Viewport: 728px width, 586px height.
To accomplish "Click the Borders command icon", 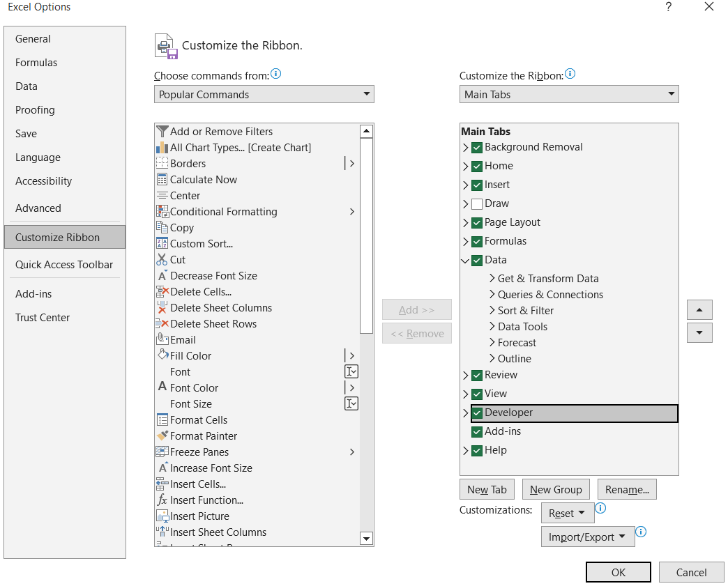I will point(162,163).
